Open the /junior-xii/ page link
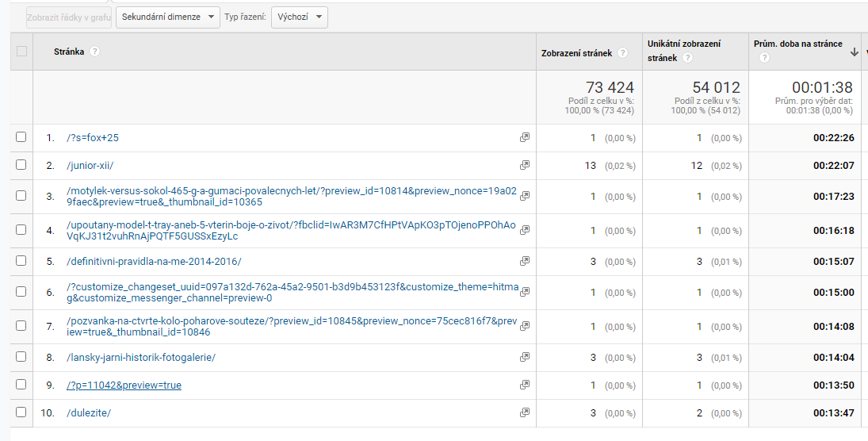Screen dimensions: 868x441 tap(90, 165)
